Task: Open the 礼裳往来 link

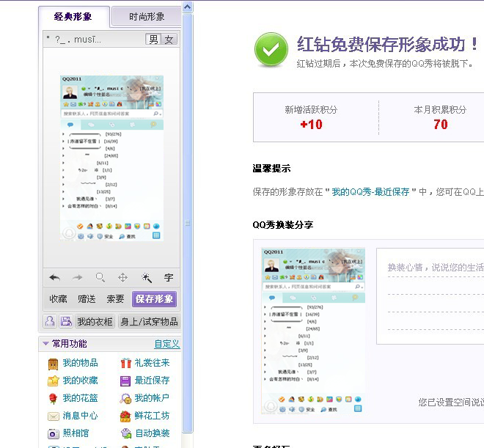Action: (153, 363)
